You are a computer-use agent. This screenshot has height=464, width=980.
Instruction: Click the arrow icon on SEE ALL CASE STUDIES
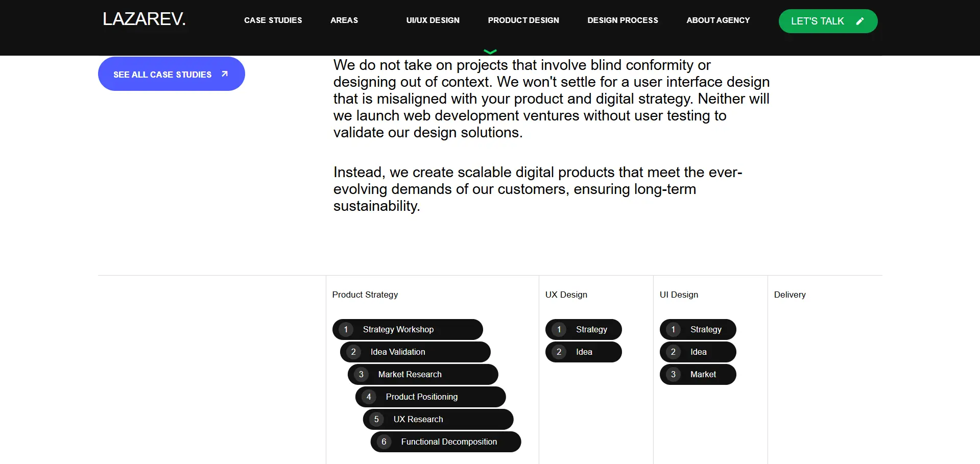pos(224,74)
